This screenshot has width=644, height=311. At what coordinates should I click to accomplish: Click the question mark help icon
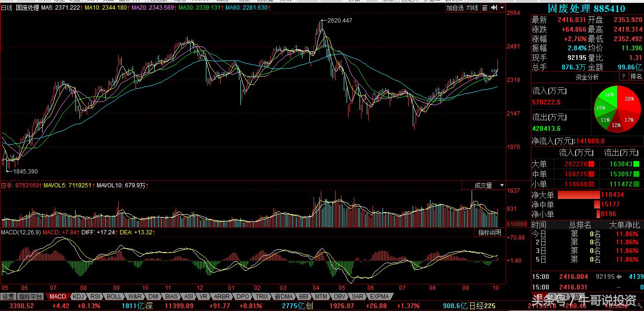[623, 77]
